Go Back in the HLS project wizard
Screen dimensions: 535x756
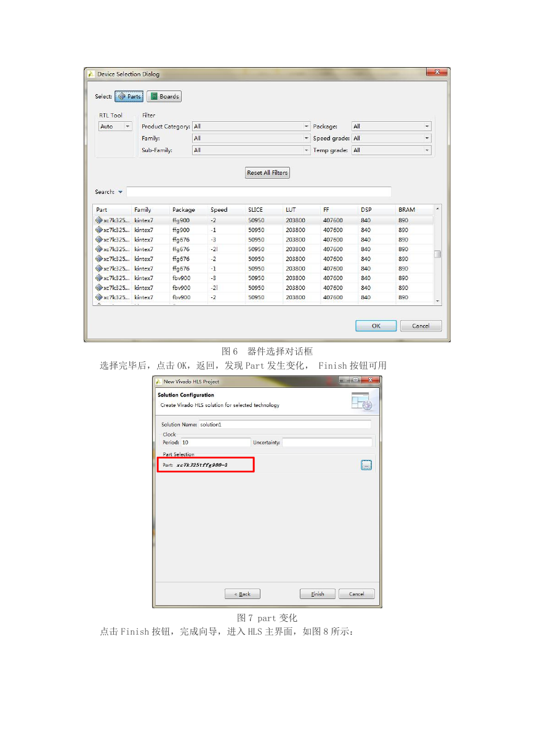pos(243,594)
